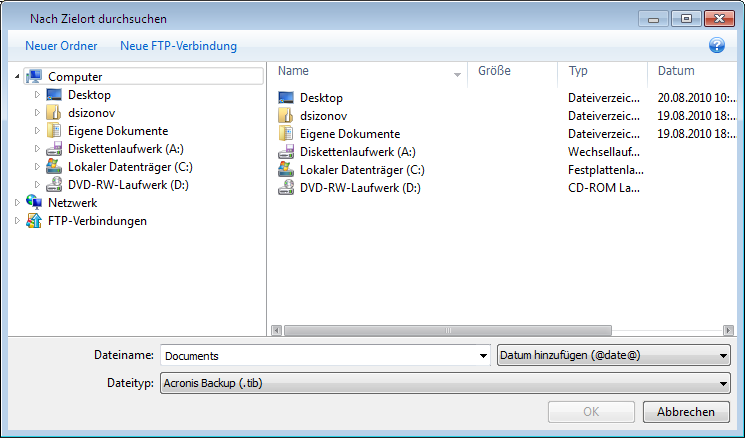Select the dsizonov folder icon in file list
Viewport: 745px width, 438px height.
286,115
